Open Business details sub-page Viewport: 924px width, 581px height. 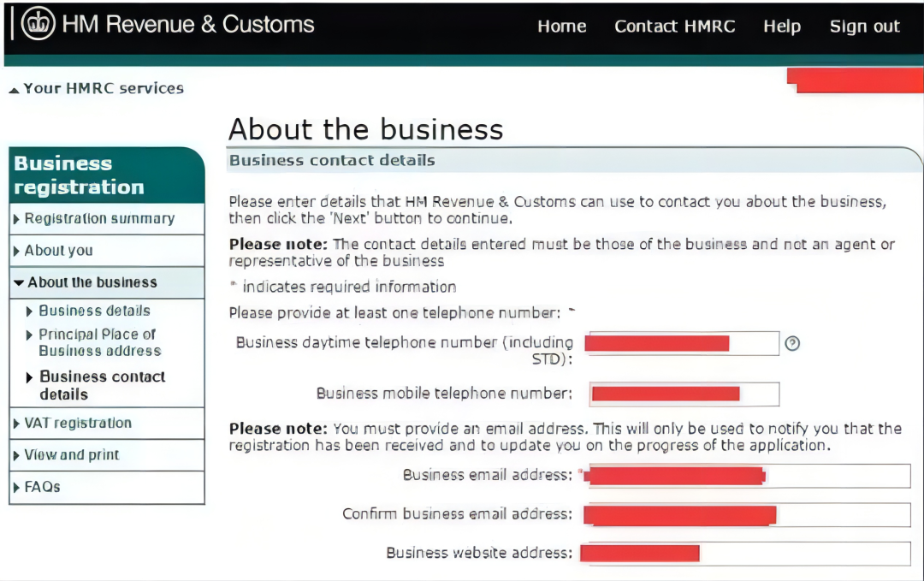(x=94, y=311)
